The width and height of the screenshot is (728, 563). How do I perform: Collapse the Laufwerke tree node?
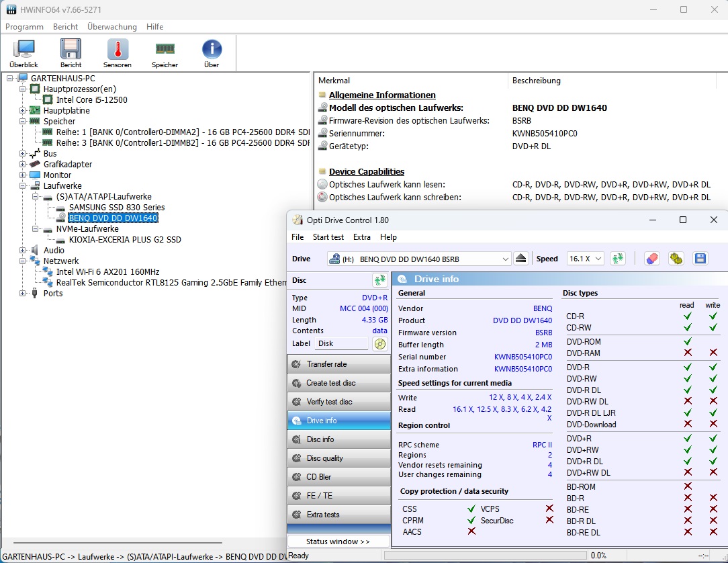[22, 186]
